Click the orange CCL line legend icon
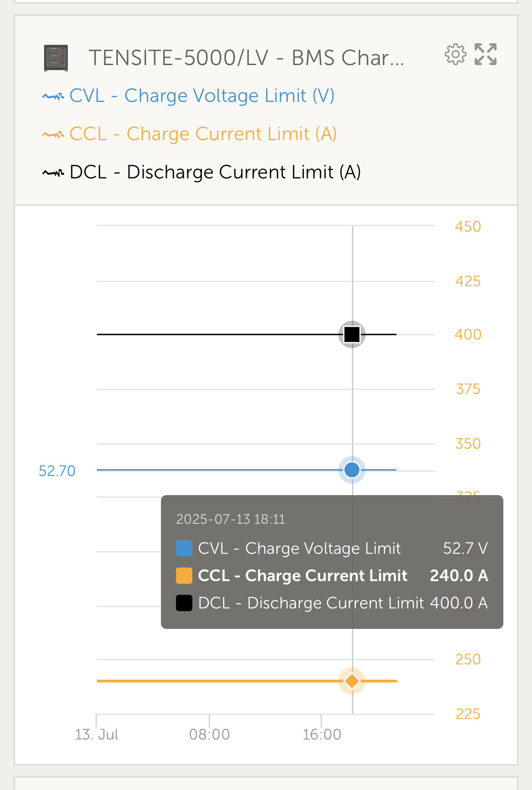532x790 pixels. coord(53,135)
